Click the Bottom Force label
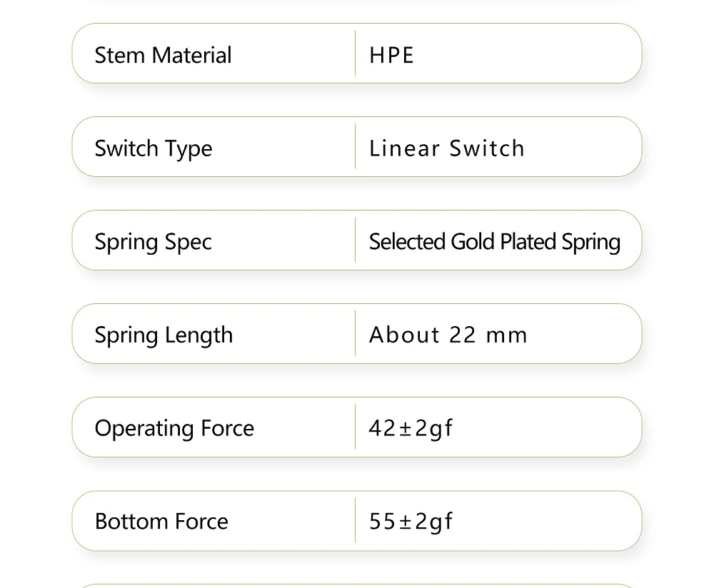 [x=161, y=522]
